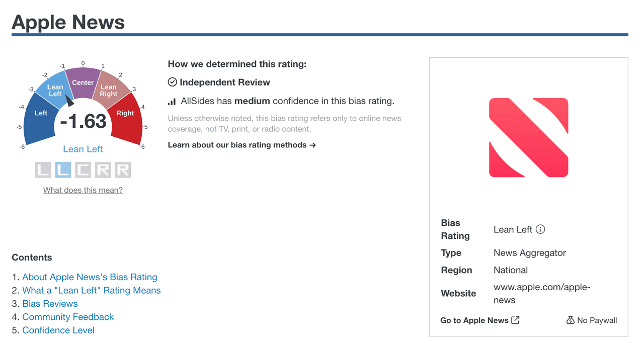Click the info icon beside Lean Left rating
Screen dimensions: 644x345
[540, 229]
